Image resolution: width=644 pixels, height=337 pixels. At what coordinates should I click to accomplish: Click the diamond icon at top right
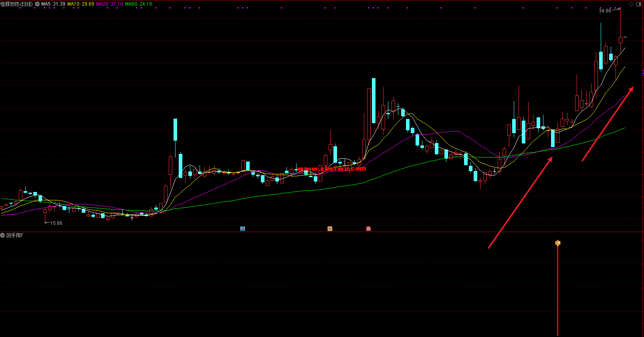[x=632, y=4]
